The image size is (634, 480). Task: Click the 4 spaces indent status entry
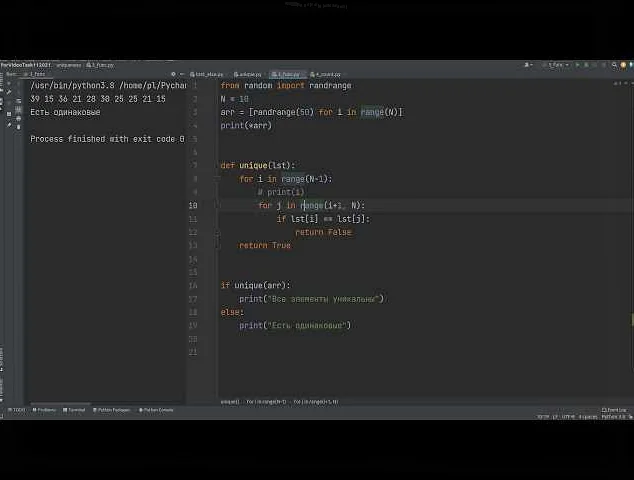click(x=588, y=417)
